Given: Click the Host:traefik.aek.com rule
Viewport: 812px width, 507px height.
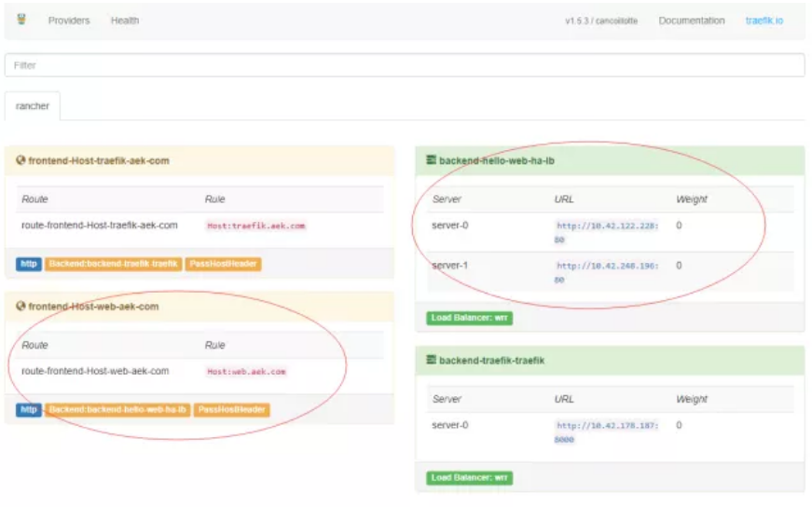Looking at the screenshot, I should [x=255, y=226].
